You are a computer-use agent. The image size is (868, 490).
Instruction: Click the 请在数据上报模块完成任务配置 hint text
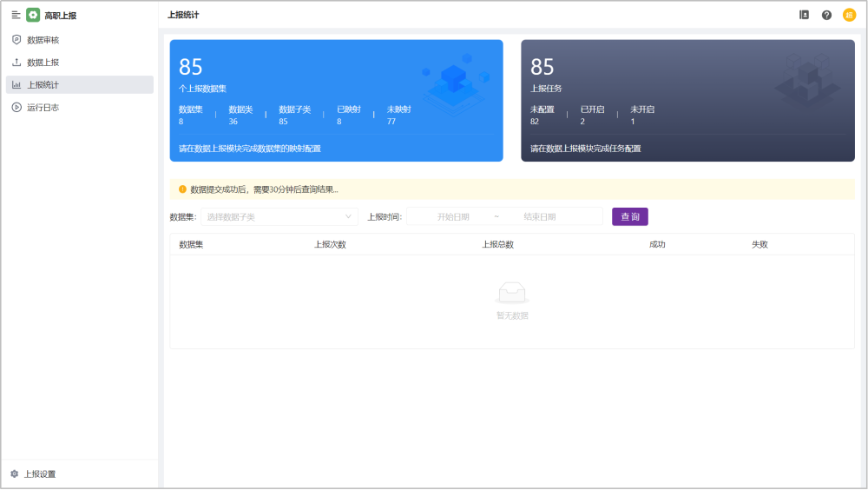click(x=586, y=149)
